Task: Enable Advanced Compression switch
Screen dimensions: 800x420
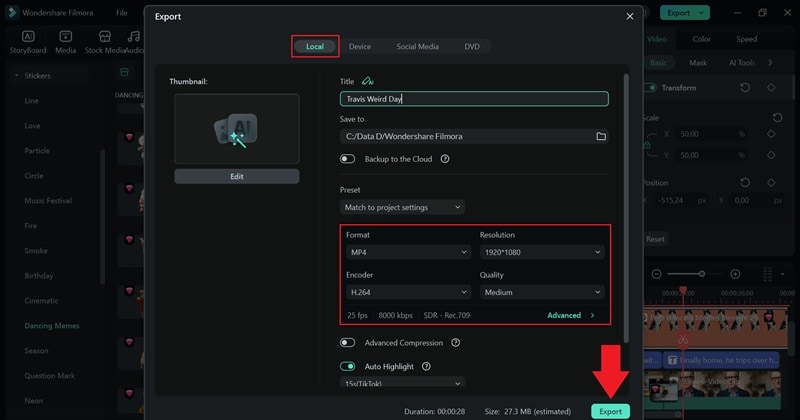Action: click(347, 342)
